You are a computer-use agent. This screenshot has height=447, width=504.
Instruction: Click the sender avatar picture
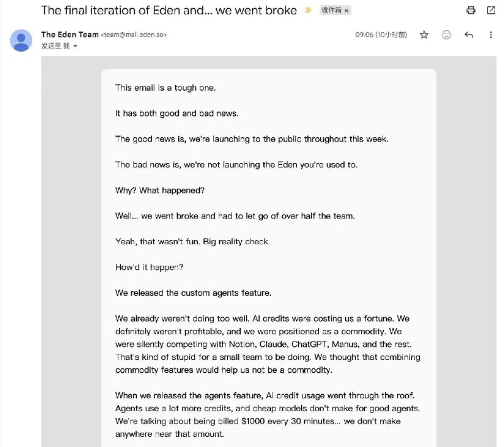21,40
